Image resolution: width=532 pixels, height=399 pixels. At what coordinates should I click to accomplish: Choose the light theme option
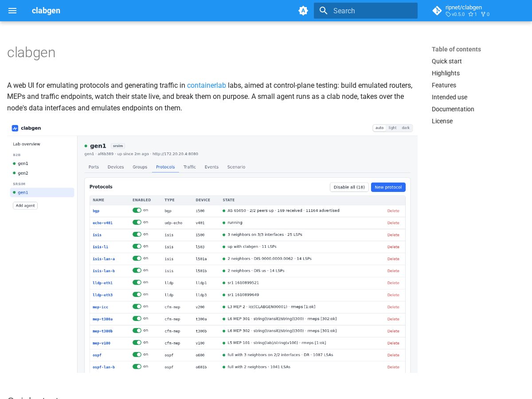click(x=393, y=128)
